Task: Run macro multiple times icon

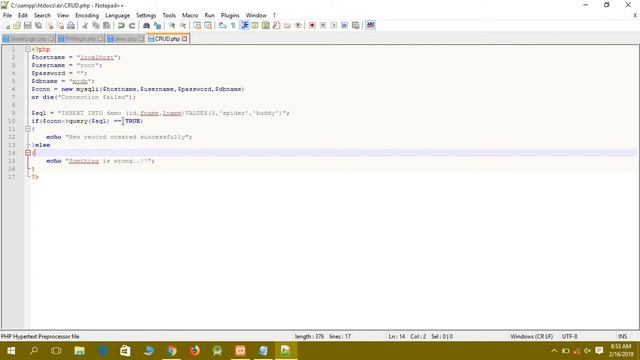Action: [x=344, y=25]
